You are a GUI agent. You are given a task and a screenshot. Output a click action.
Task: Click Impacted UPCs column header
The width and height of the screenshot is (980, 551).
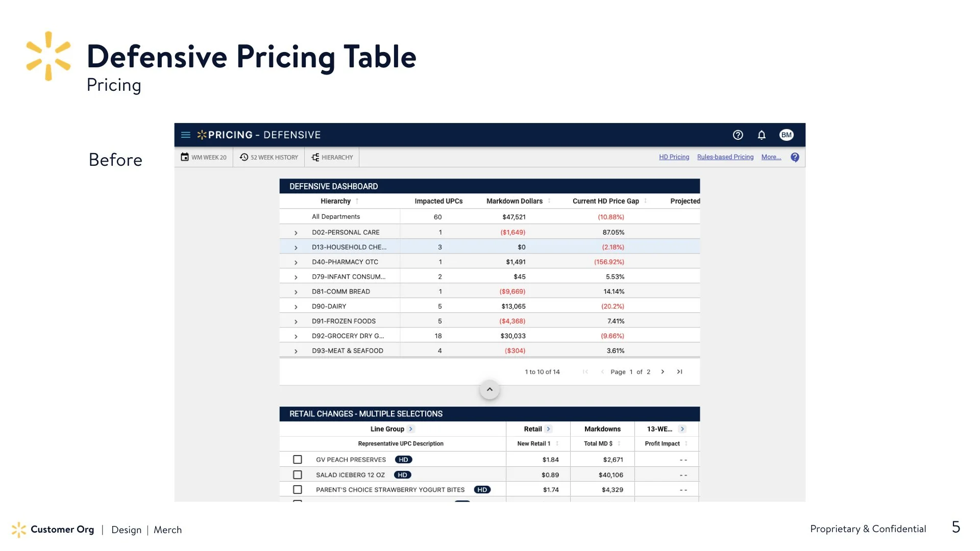pyautogui.click(x=438, y=201)
